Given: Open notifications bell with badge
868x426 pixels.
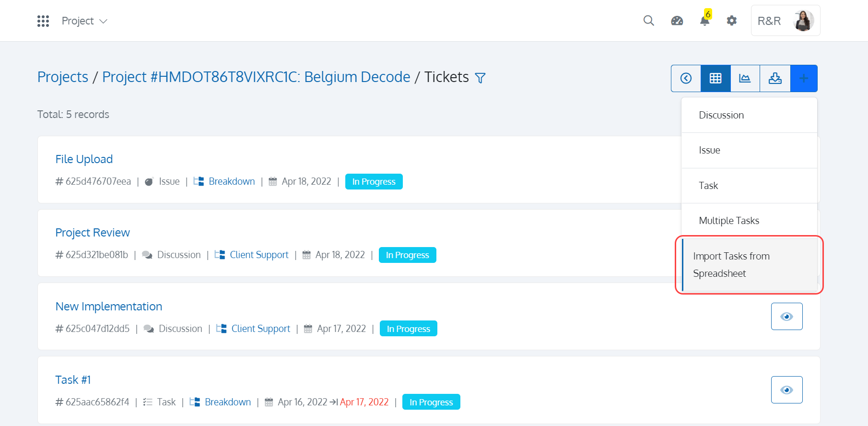Looking at the screenshot, I should point(705,18).
